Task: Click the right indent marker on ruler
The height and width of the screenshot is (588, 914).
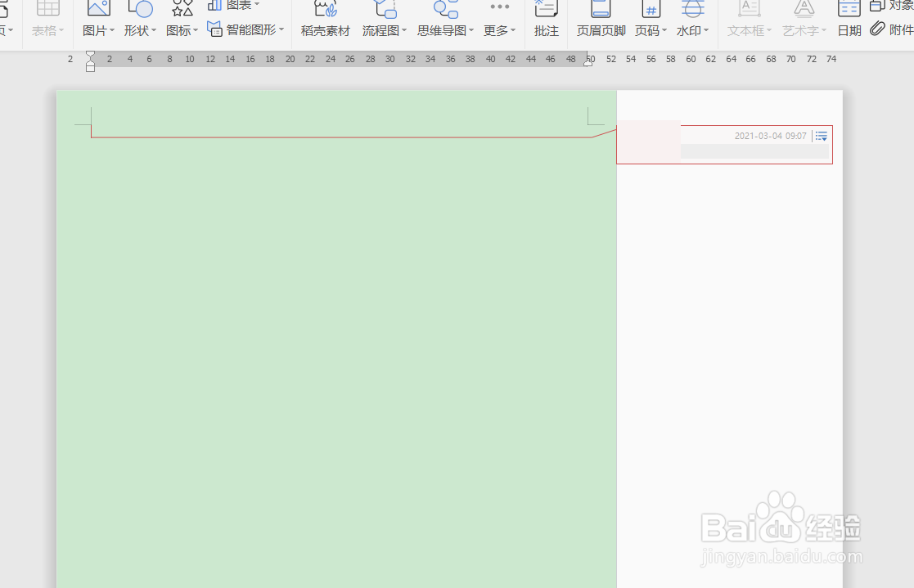Action: click(x=588, y=62)
